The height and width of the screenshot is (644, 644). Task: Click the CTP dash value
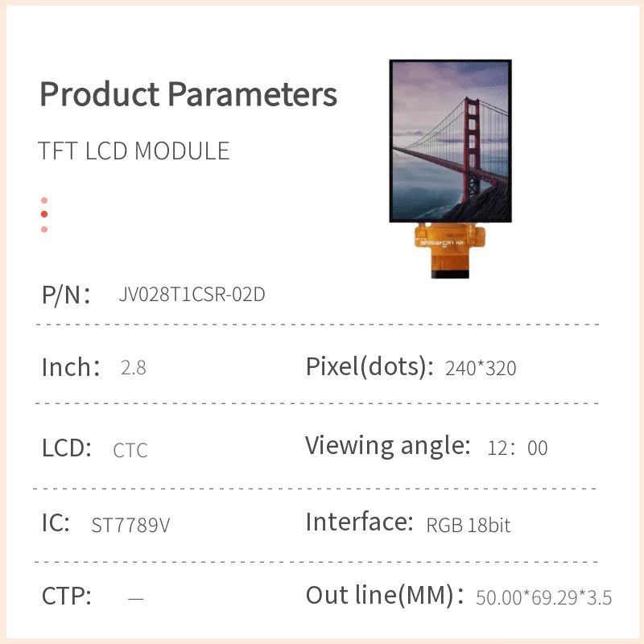coord(136,598)
